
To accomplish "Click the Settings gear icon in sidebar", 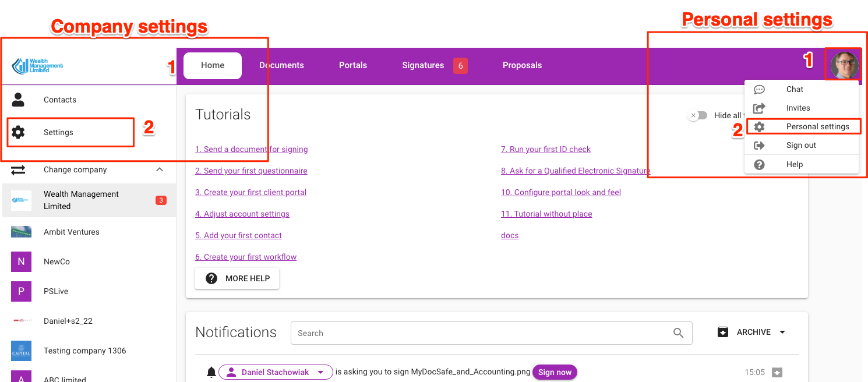I will (19, 132).
